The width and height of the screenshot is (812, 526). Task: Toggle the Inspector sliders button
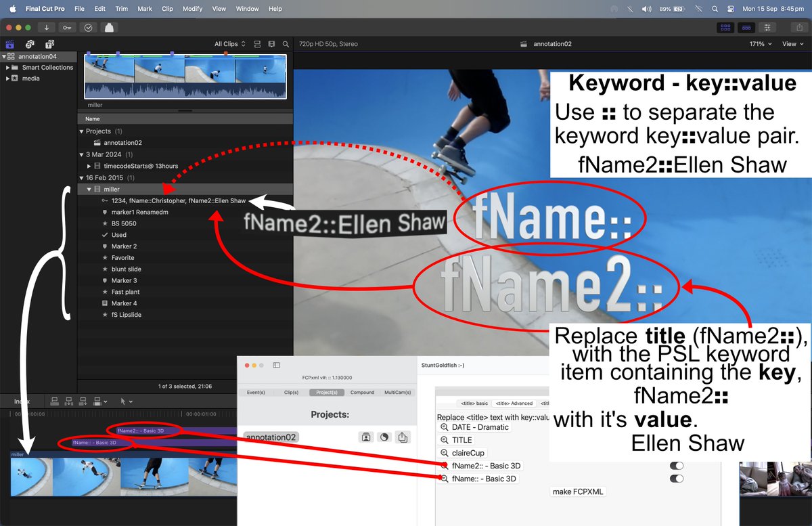click(x=767, y=27)
